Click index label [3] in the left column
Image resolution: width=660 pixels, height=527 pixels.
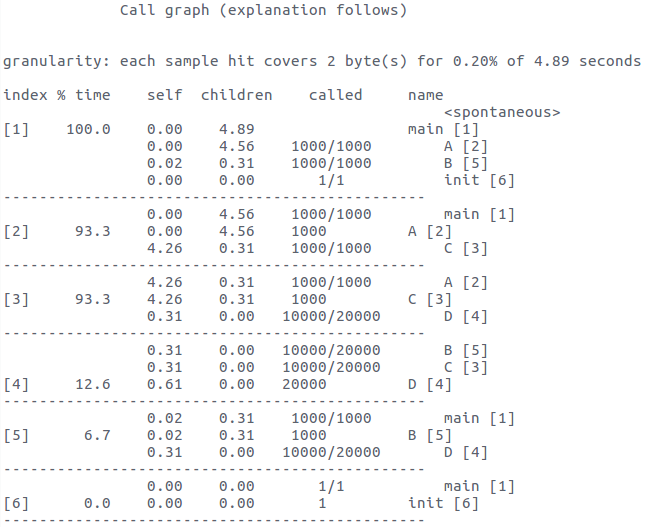coord(17,299)
